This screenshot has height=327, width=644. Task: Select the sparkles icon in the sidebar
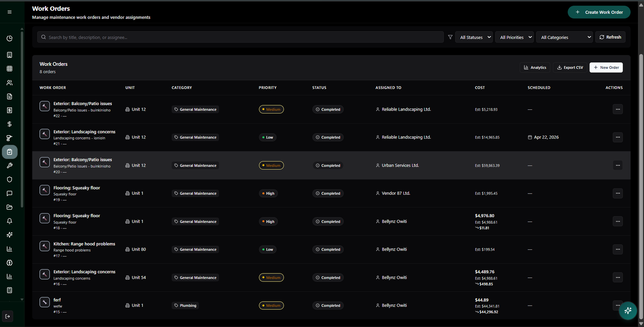(10, 235)
